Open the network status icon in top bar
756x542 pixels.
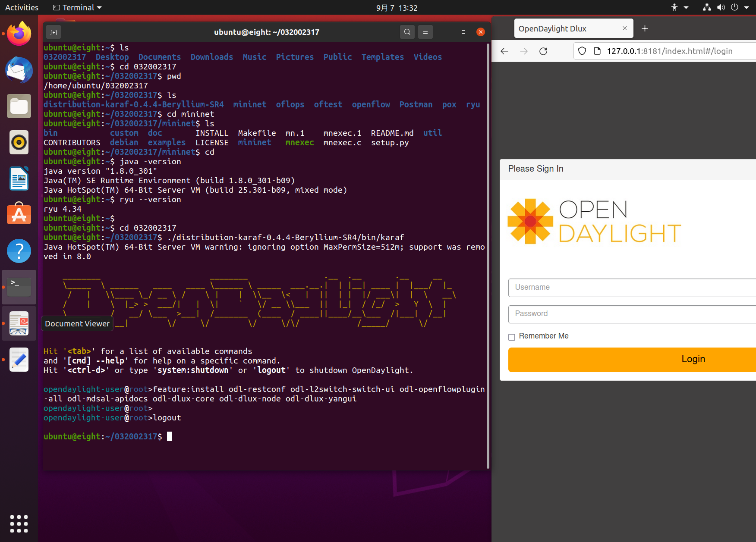707,7
